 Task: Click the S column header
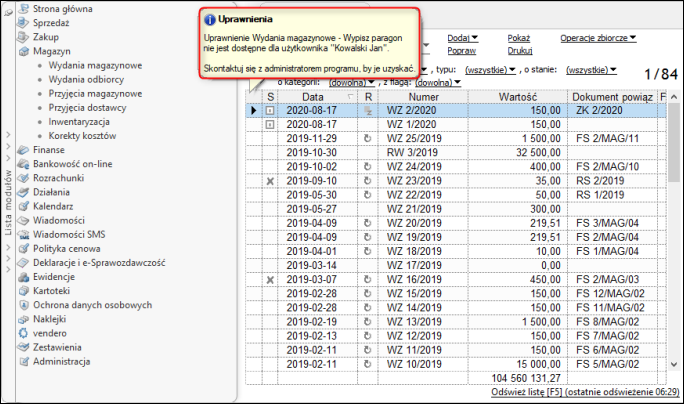270,97
